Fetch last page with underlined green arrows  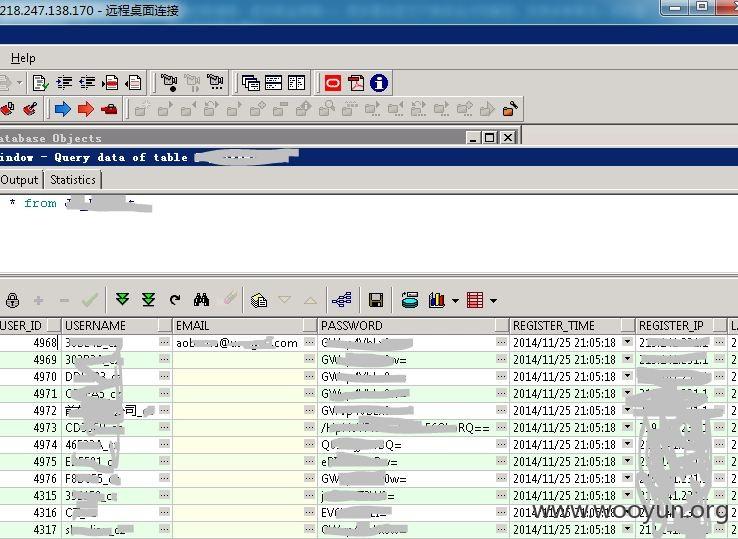click(148, 299)
